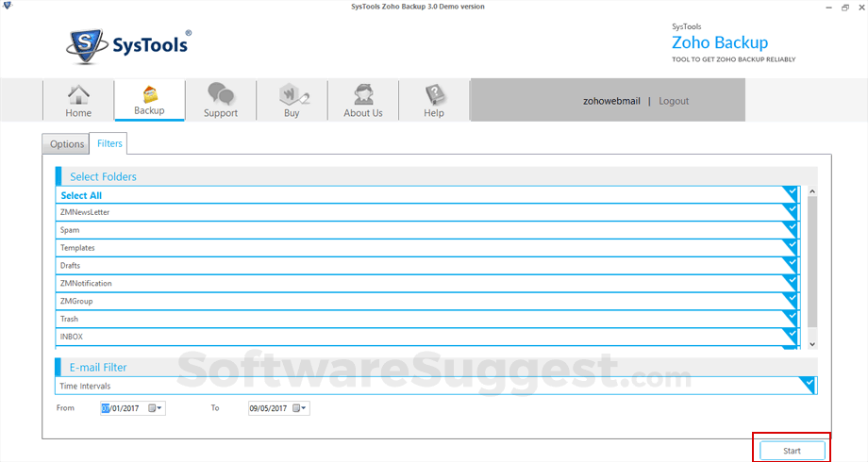
Task: Select the Drafts folder row text
Action: 71,266
